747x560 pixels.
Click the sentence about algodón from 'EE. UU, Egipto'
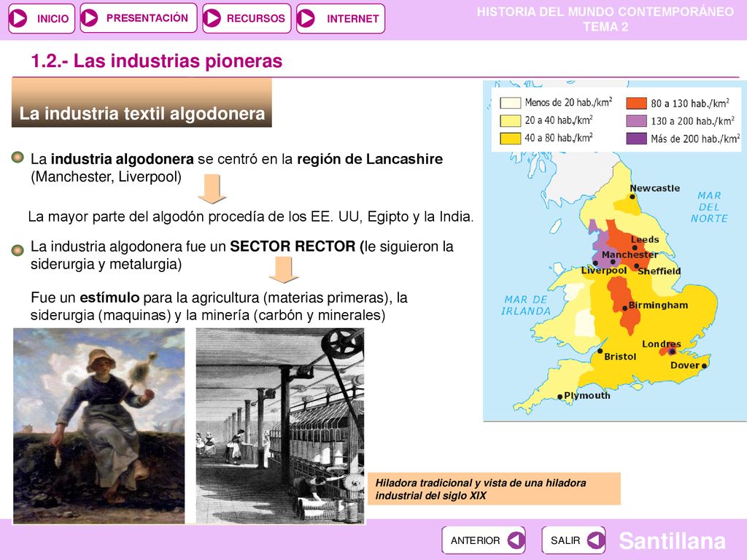click(251, 217)
